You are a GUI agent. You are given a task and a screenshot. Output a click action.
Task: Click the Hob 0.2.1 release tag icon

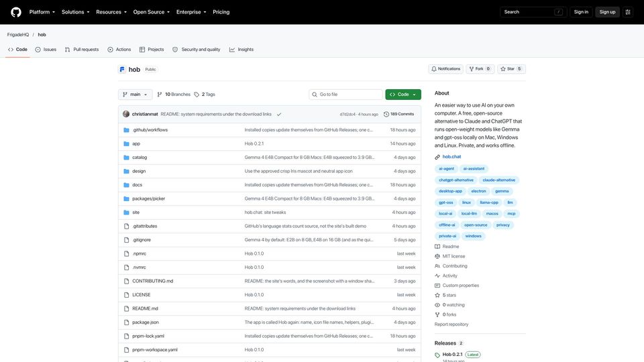point(437,355)
